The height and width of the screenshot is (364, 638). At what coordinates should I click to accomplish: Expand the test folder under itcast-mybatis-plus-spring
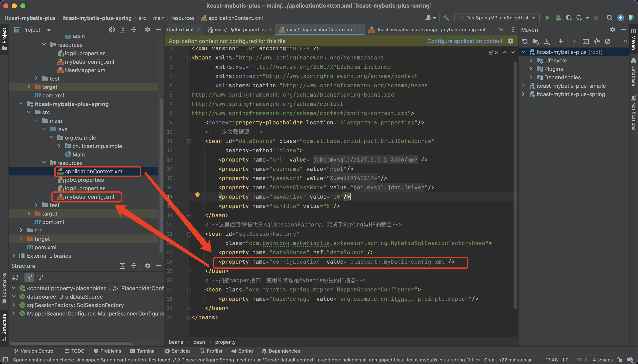click(x=36, y=205)
